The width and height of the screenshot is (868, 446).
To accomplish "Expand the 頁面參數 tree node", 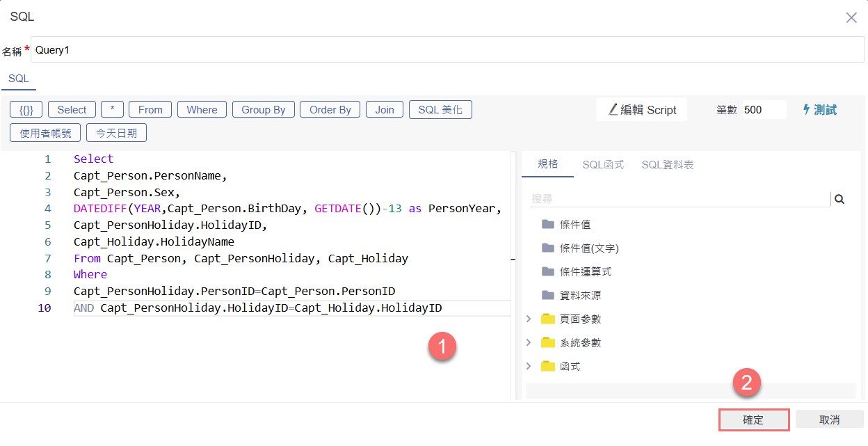I will (x=529, y=319).
